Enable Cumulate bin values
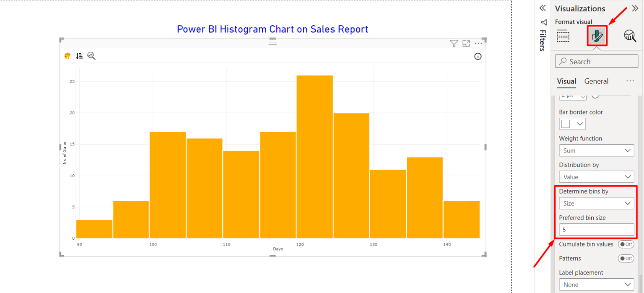This screenshot has width=644, height=293. (x=626, y=244)
